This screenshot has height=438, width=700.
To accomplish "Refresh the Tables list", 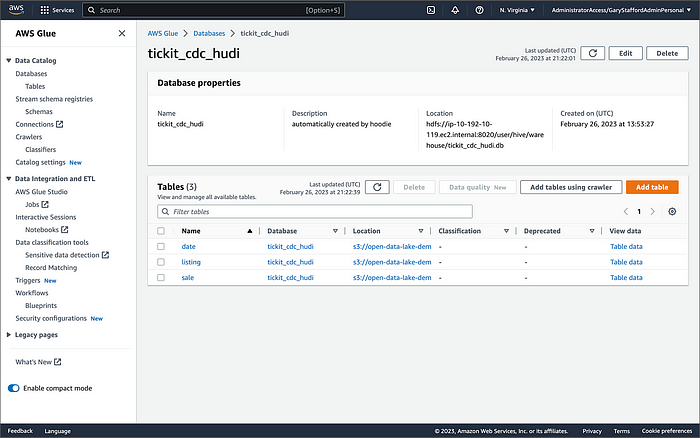I will point(377,187).
